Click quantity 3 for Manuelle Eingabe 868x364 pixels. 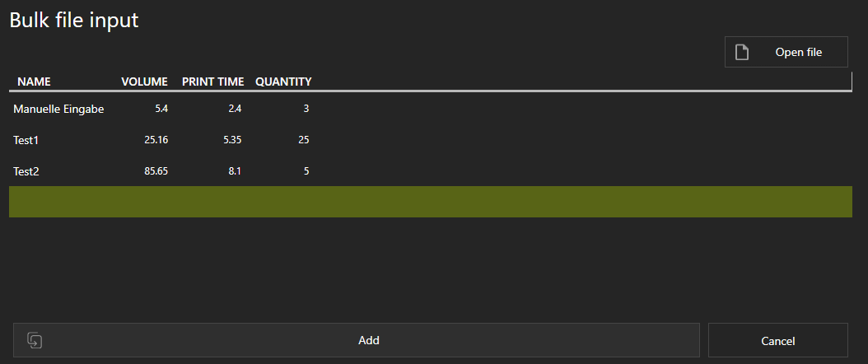tap(306, 109)
